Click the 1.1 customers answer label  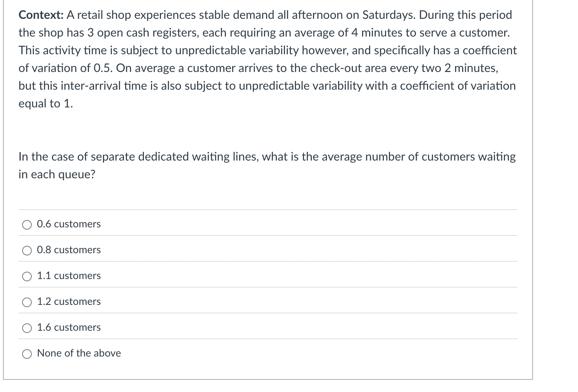click(x=69, y=276)
